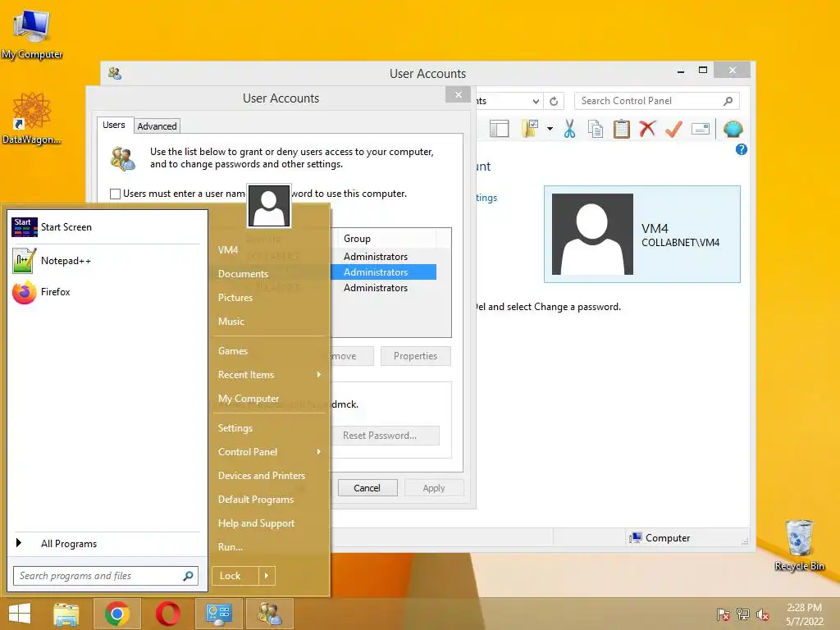The width and height of the screenshot is (840, 630).
Task: Click the Refresh button in address bar
Action: point(554,101)
